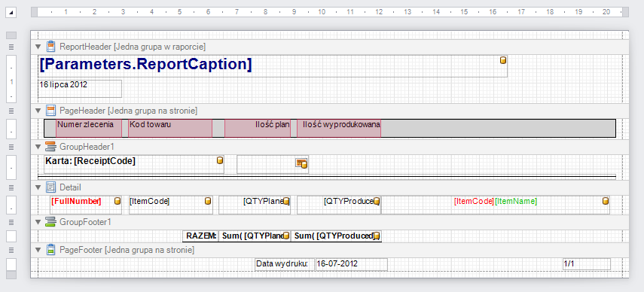Viewport: 644px width, 292px height.
Task: Select the red [FullNumber] field
Action: [x=85, y=205]
